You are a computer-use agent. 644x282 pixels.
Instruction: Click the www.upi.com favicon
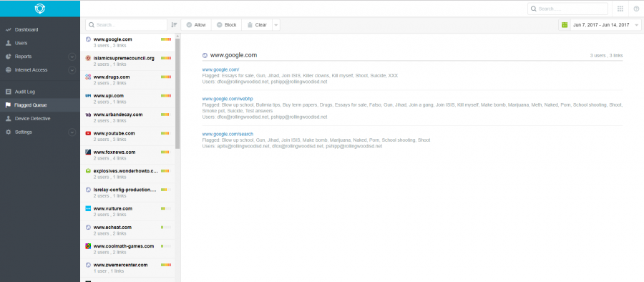click(x=88, y=96)
